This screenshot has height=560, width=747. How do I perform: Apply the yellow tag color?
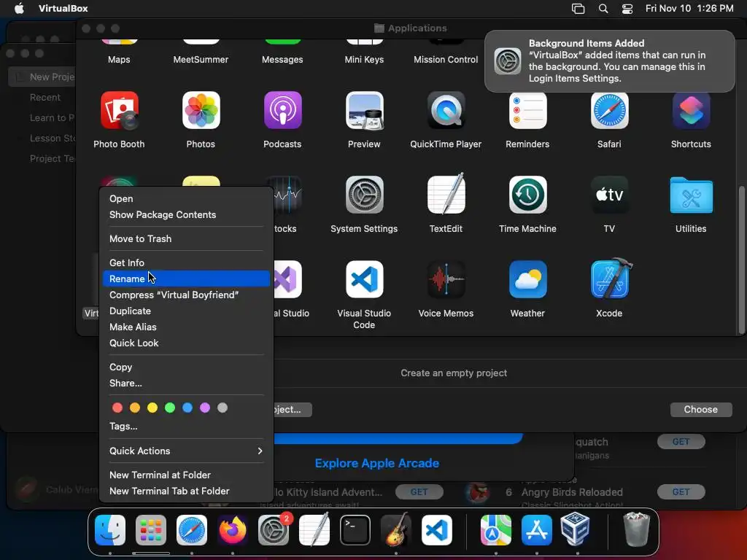(x=152, y=408)
